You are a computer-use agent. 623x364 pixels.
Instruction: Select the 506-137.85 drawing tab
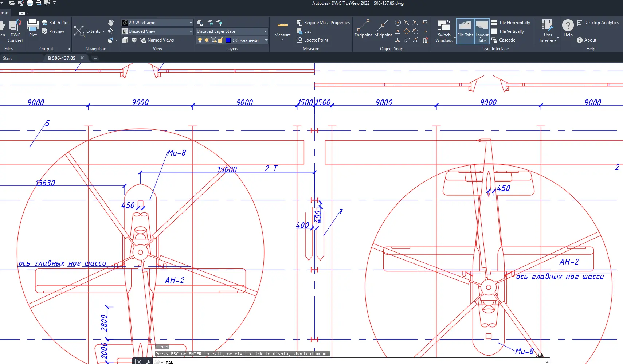click(x=63, y=58)
